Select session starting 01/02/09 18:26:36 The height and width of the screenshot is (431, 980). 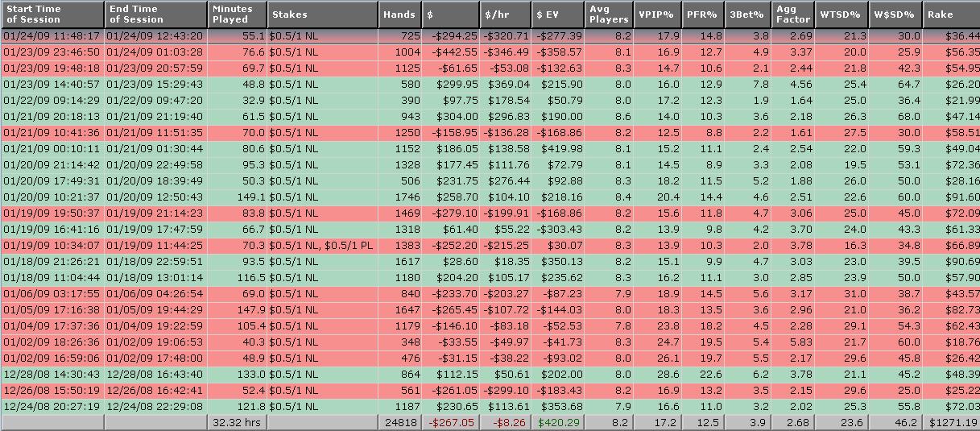(x=490, y=342)
